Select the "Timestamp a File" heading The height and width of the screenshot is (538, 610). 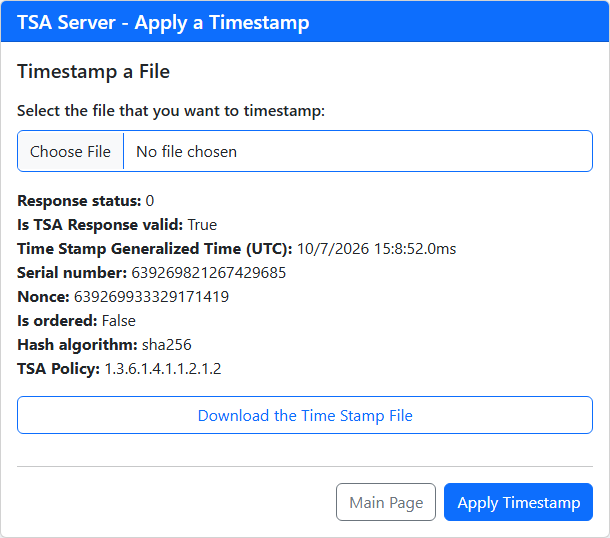click(93, 72)
